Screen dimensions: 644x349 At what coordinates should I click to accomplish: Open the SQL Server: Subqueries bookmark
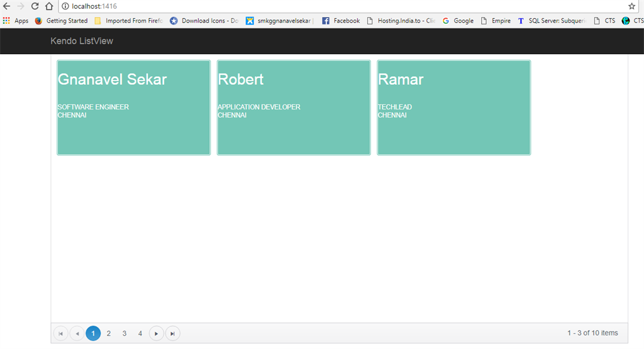pos(552,21)
